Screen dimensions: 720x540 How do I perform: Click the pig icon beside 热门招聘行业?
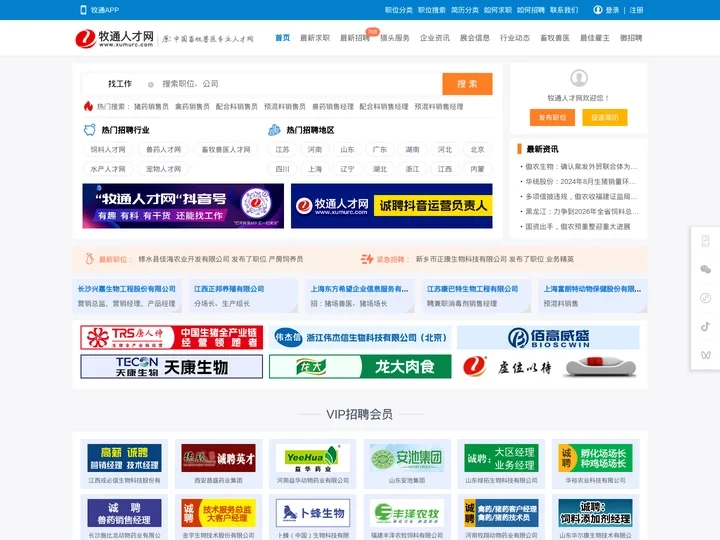(89, 130)
